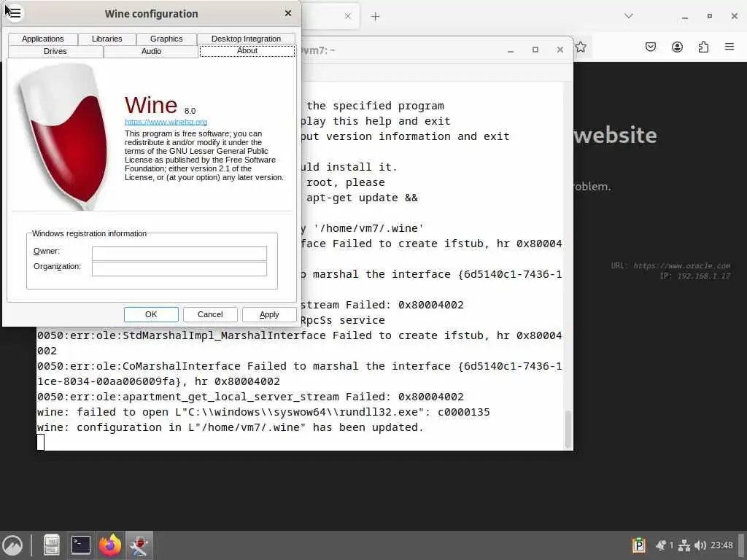Click the oracle.com URL text in Firefox page

tap(682, 265)
